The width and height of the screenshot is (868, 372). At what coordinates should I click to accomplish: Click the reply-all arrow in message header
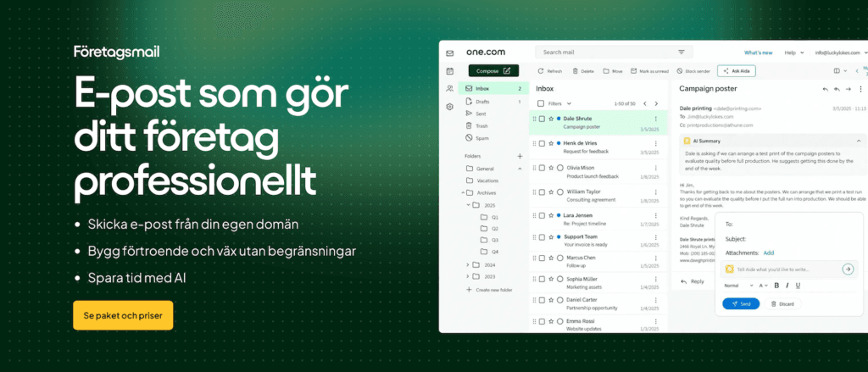coord(837,89)
